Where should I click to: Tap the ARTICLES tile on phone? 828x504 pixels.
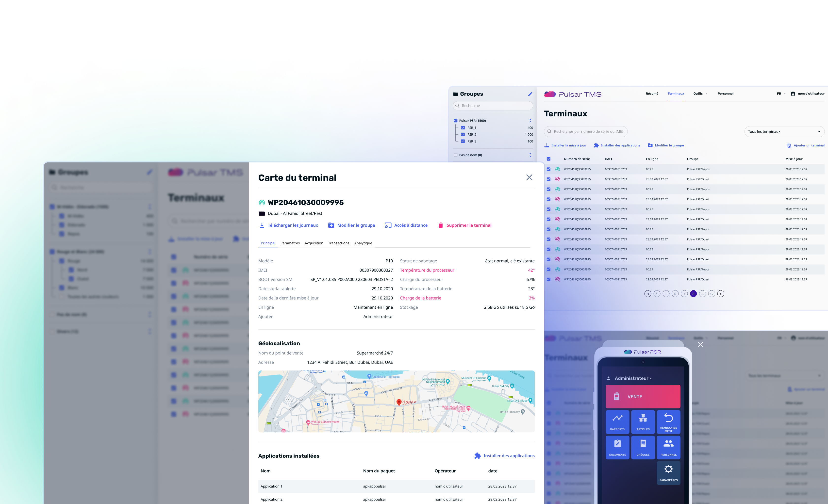(x=643, y=422)
